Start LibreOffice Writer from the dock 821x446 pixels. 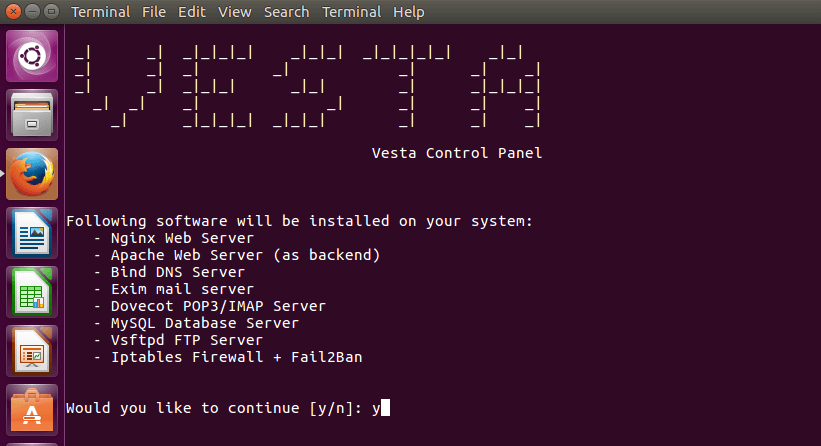(32, 233)
